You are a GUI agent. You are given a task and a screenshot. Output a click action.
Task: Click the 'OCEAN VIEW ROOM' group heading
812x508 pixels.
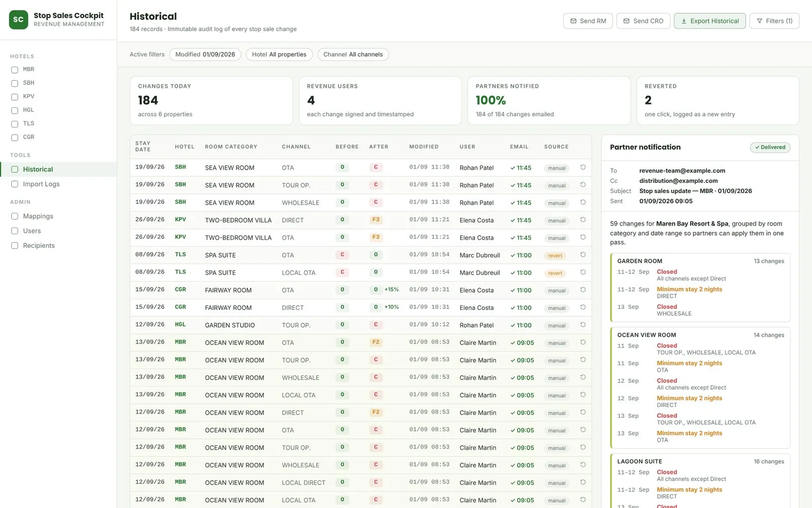[x=647, y=335]
